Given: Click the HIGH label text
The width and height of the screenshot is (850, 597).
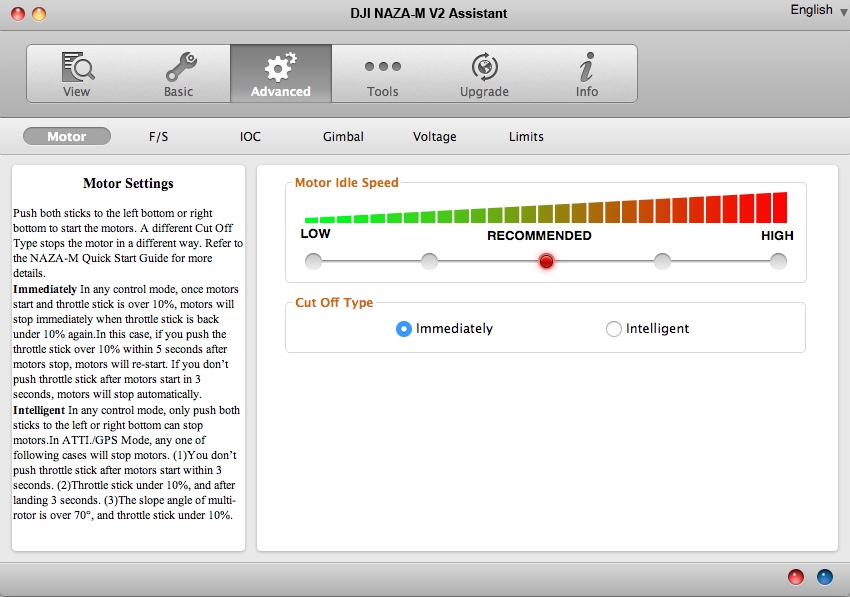Looking at the screenshot, I should [x=777, y=236].
